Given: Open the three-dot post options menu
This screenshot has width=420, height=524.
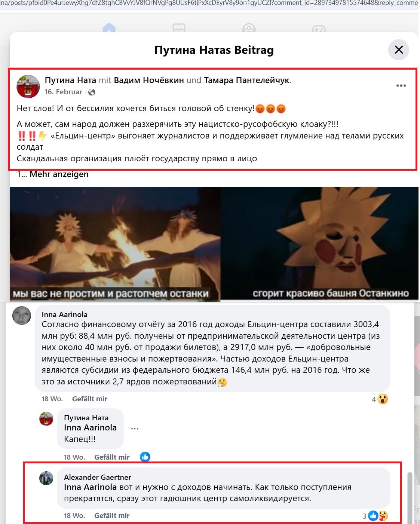Looking at the screenshot, I should pyautogui.click(x=401, y=86).
